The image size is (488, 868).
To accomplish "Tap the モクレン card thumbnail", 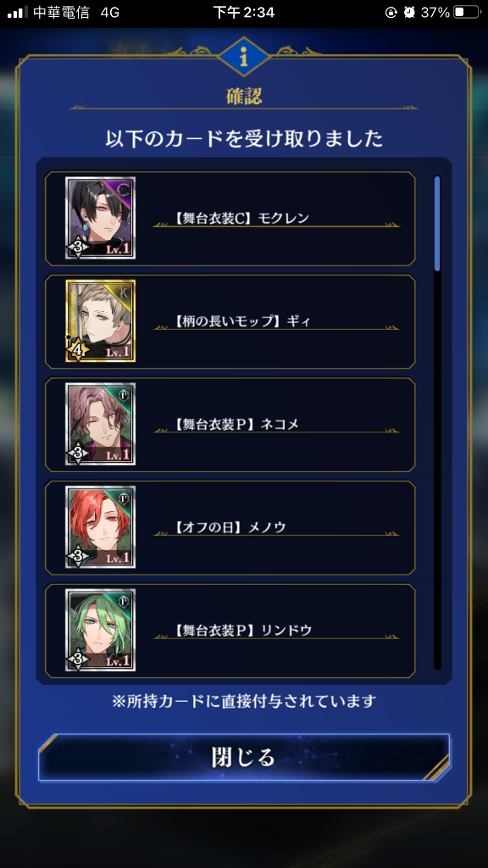I will coord(100,218).
